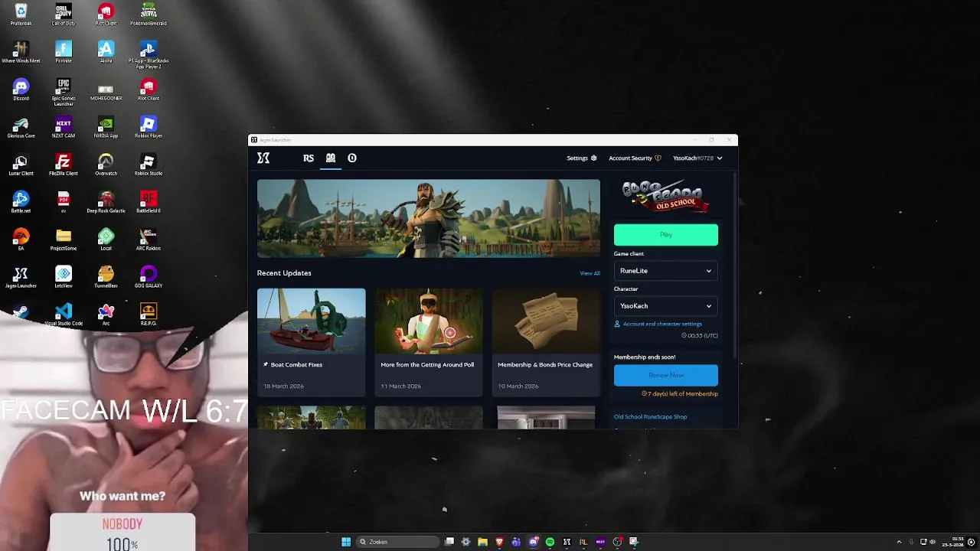Open the Windows Start menu
Image resolution: width=980 pixels, height=551 pixels.
click(x=346, y=542)
